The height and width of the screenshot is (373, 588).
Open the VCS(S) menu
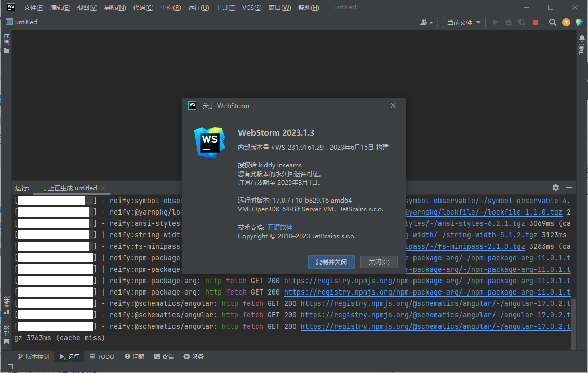tap(251, 7)
